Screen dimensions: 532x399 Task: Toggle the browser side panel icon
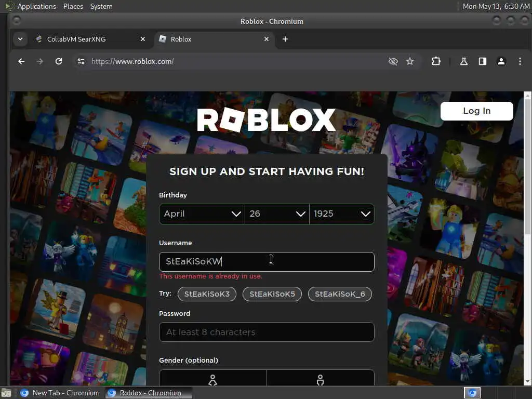[483, 61]
